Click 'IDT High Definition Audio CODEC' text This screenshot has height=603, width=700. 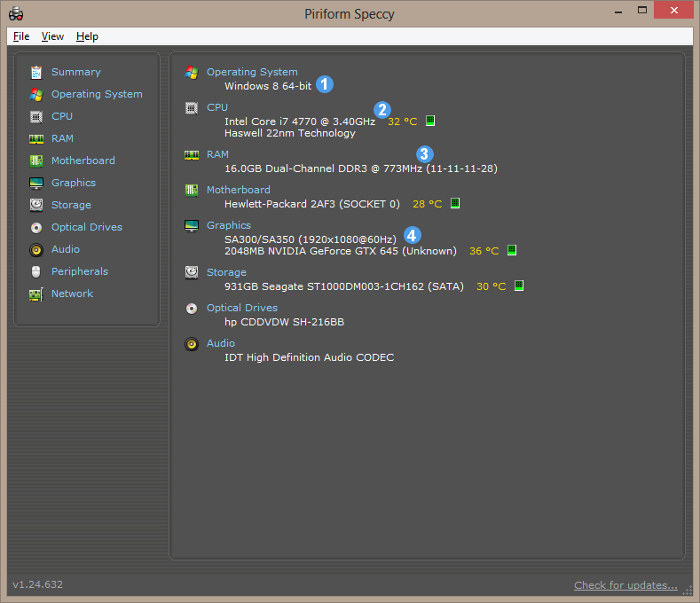tap(310, 357)
